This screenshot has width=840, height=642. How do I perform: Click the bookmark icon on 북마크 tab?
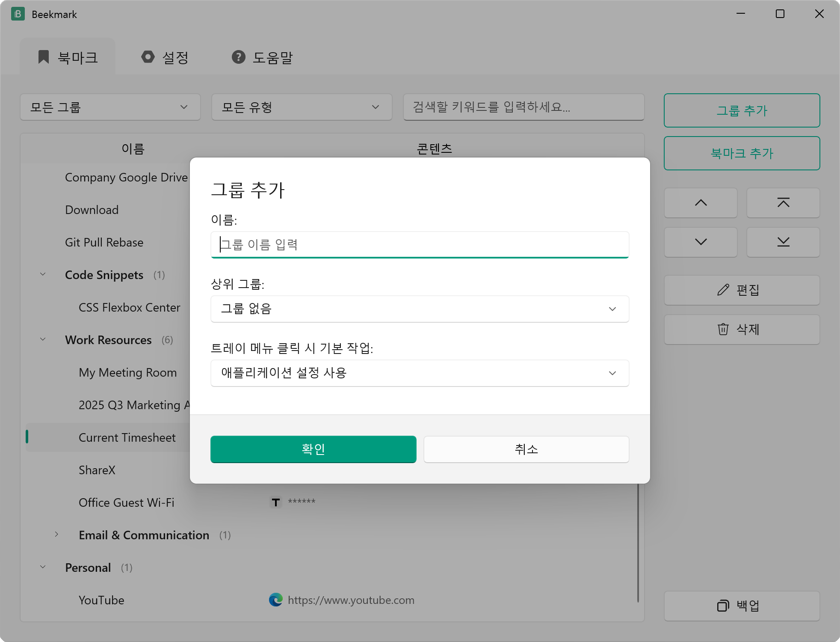(x=44, y=57)
